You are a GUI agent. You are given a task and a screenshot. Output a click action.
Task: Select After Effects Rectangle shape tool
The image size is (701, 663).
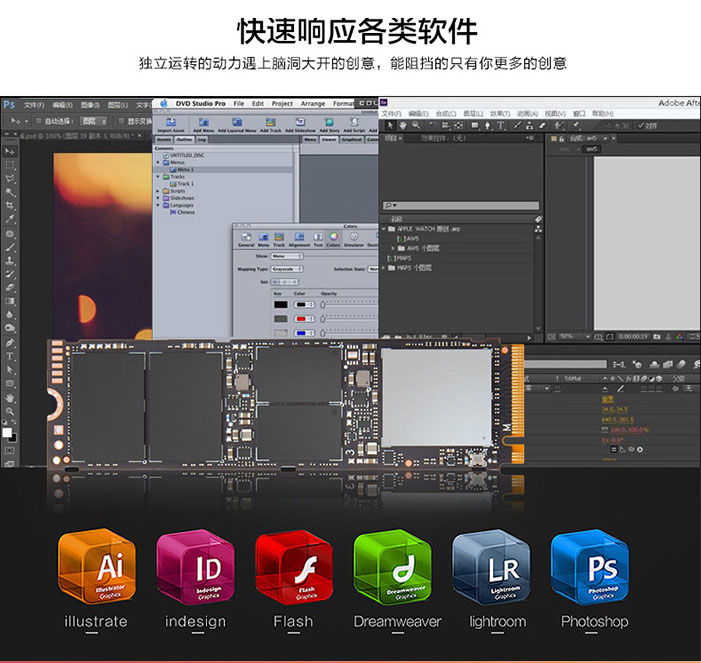475,126
